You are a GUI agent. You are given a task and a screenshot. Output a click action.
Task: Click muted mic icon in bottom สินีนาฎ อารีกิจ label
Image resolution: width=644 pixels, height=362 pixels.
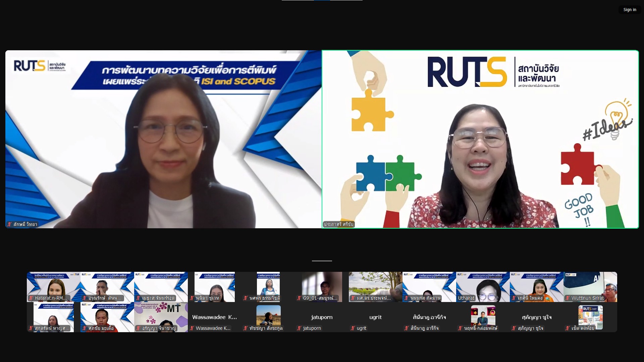(407, 328)
